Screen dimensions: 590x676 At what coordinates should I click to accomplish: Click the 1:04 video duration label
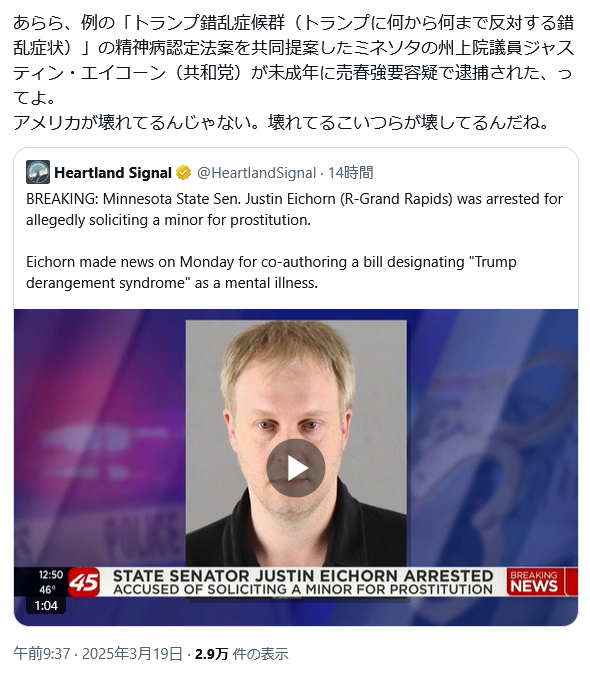pyautogui.click(x=46, y=606)
